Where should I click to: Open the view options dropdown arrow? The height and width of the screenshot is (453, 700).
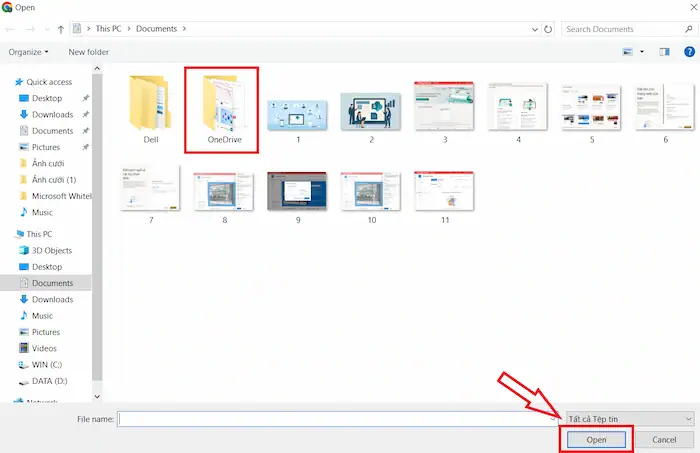[642, 51]
